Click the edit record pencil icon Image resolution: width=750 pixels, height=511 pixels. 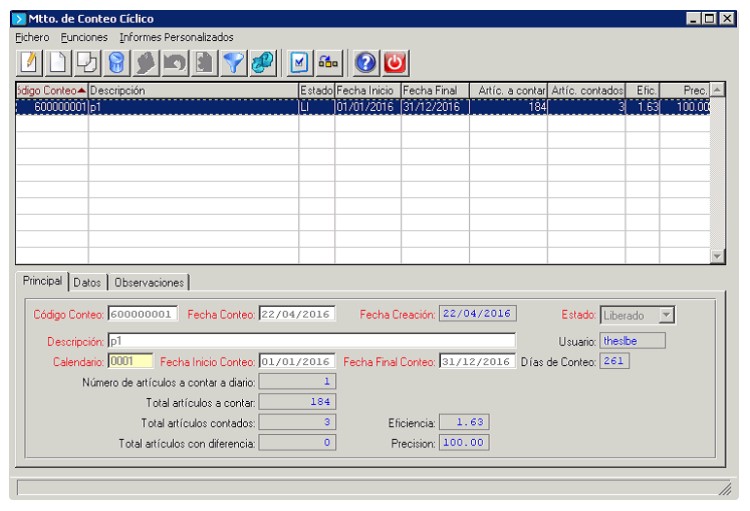(x=29, y=63)
